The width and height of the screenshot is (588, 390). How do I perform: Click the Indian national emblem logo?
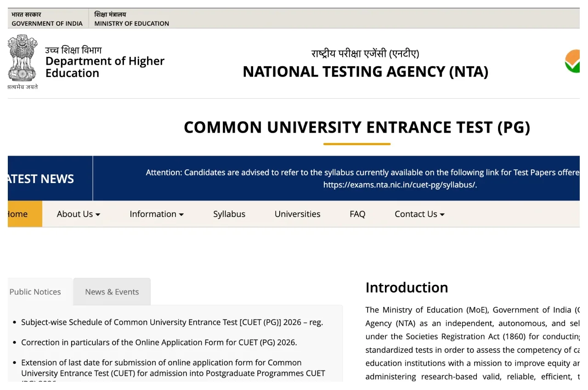pos(23,59)
